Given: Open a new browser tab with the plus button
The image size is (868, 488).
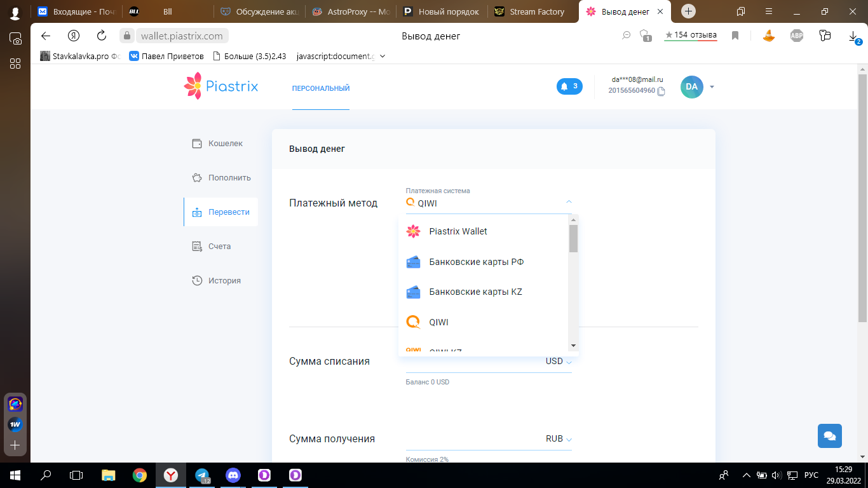Looking at the screenshot, I should coord(688,11).
